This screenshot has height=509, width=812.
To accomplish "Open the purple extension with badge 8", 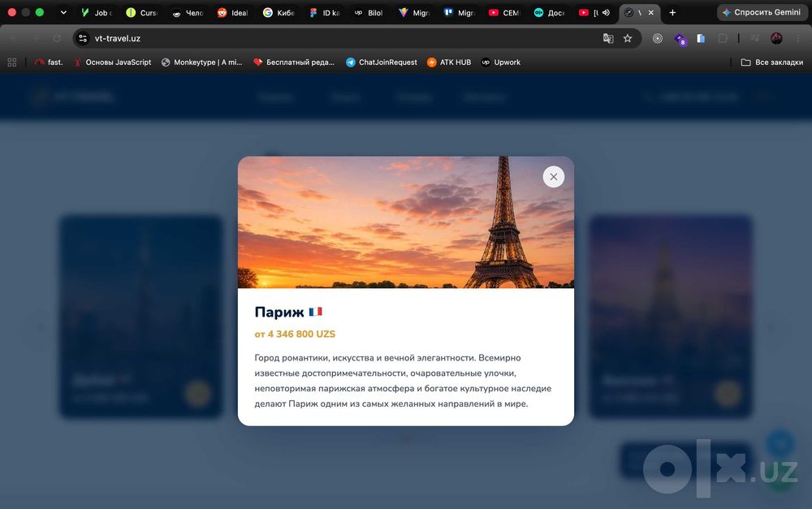I will click(x=680, y=39).
